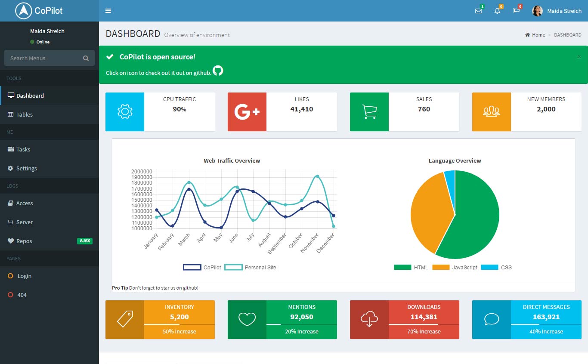The image size is (588, 364).
Task: Open the Server logs menu item
Action: pyautogui.click(x=50, y=222)
